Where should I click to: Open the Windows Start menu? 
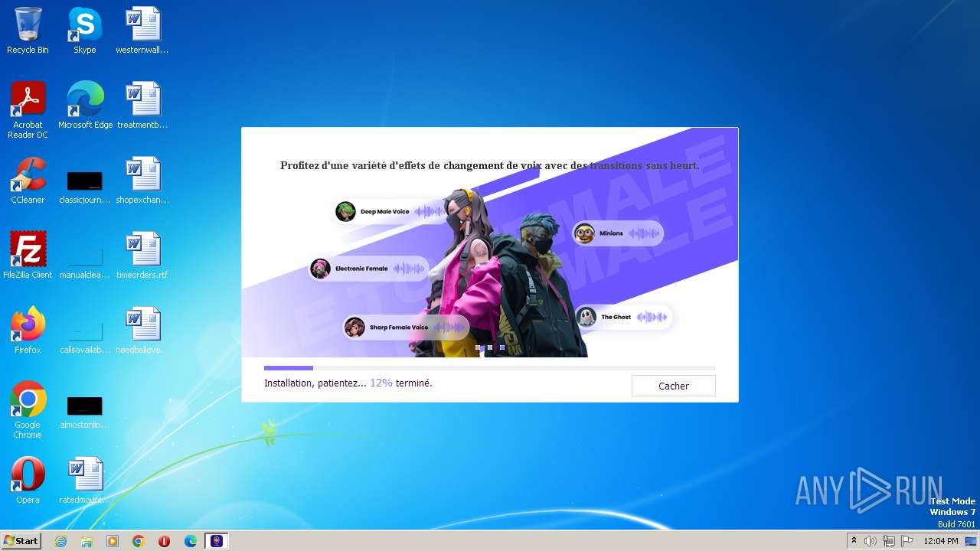click(x=21, y=540)
